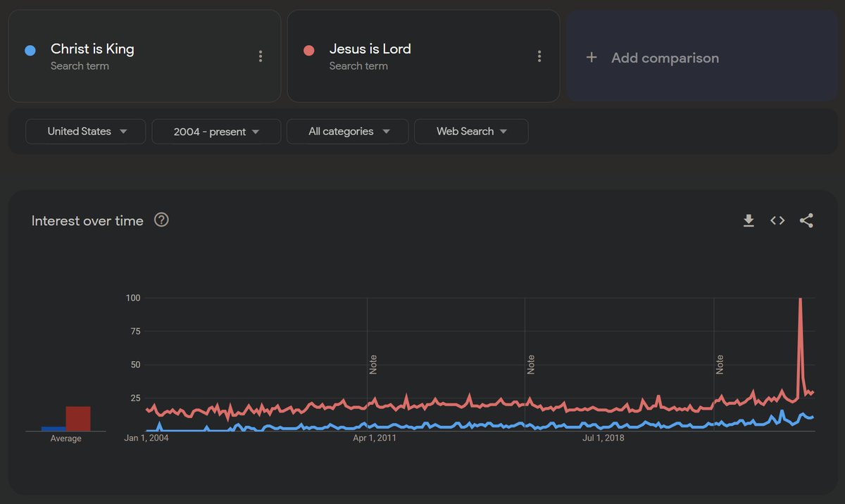Edit the Christ is King search term
Viewport: 845px width, 504px height.
pos(92,49)
